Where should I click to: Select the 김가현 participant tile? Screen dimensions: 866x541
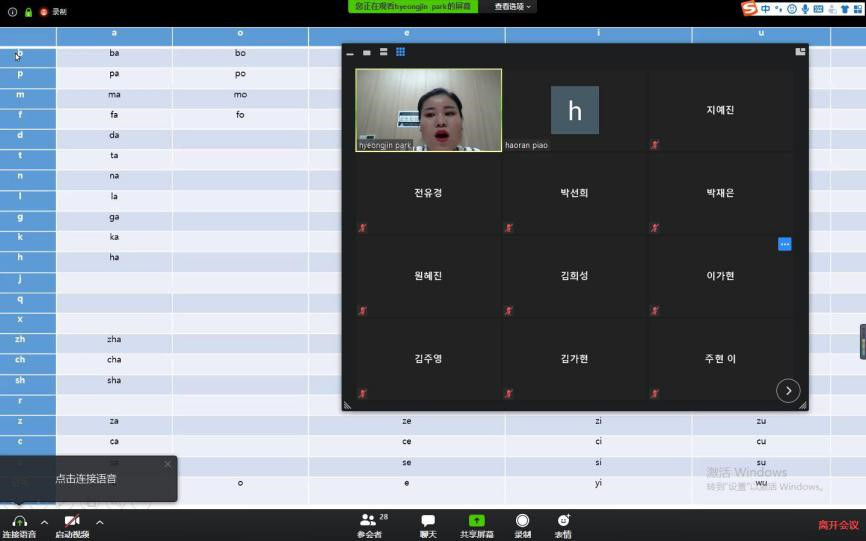tap(574, 358)
